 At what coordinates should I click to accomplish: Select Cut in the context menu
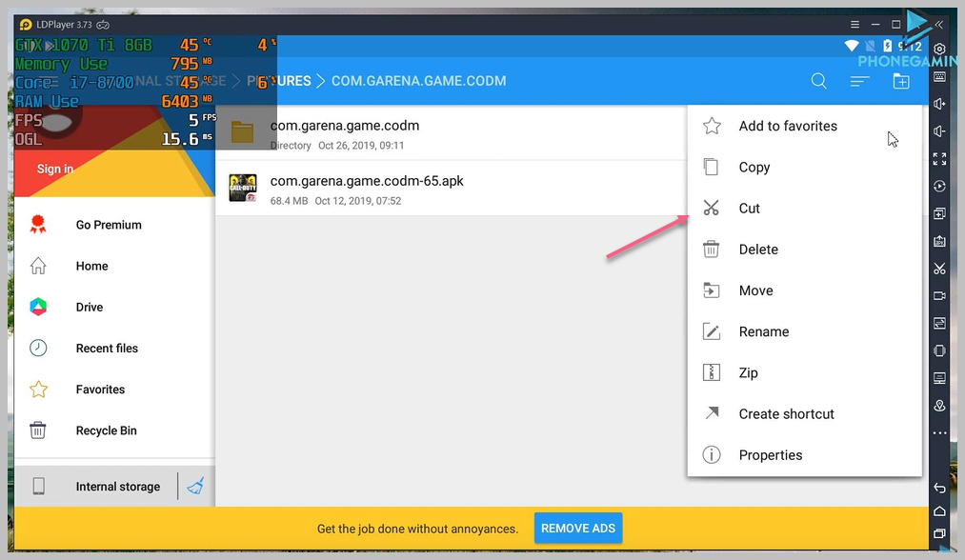(x=804, y=209)
